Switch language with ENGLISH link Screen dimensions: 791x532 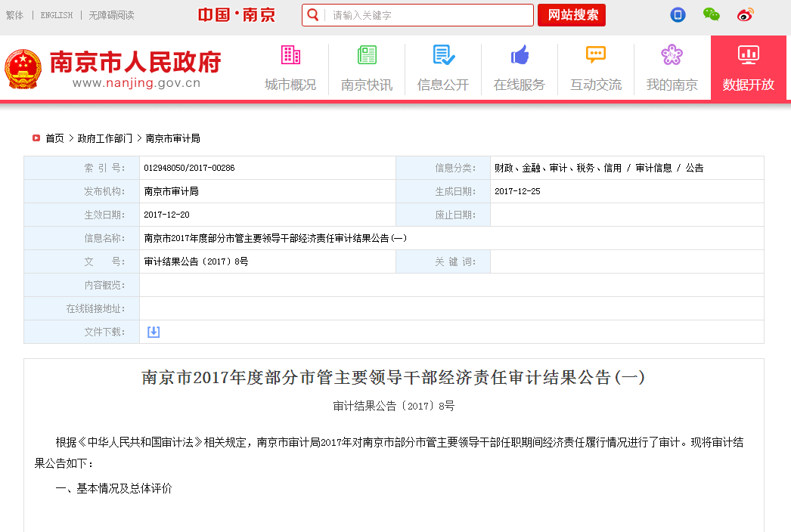[57, 15]
